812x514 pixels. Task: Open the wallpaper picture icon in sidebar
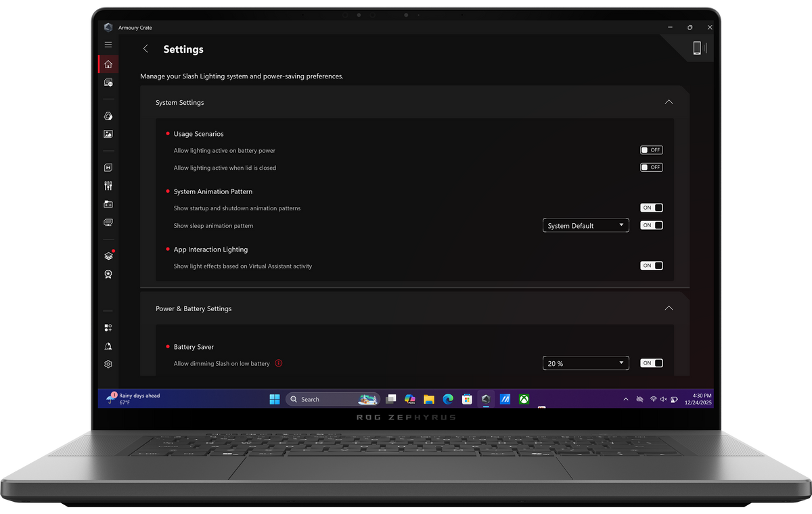tap(108, 134)
